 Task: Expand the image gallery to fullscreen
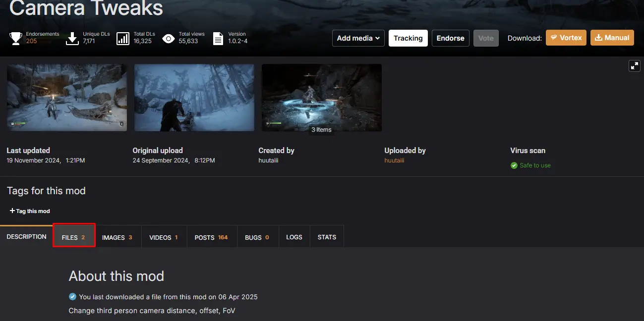click(x=635, y=65)
